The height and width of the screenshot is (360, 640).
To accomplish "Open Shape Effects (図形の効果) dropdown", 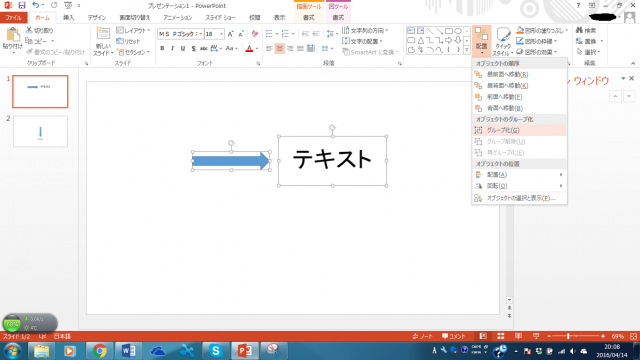I will tap(537, 52).
